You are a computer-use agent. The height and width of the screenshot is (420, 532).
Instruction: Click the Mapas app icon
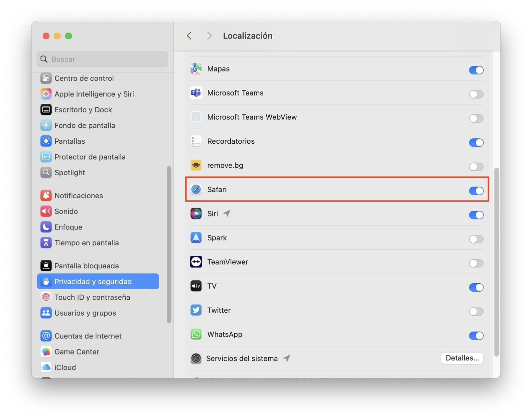(x=196, y=69)
